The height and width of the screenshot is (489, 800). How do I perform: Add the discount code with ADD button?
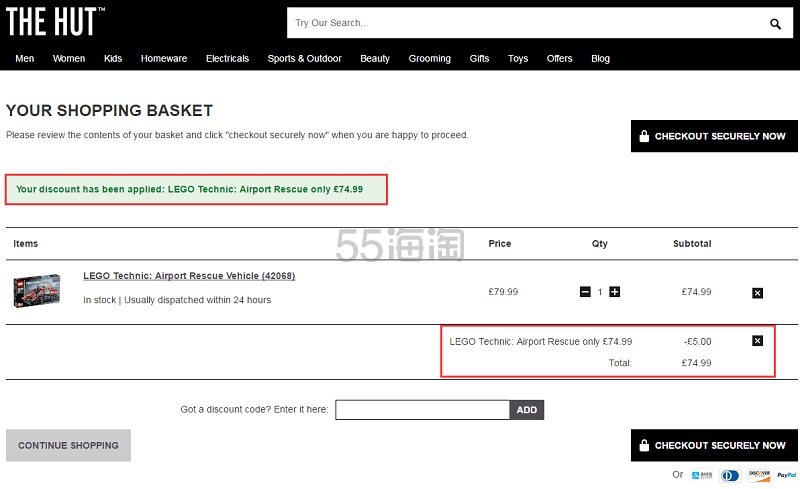[527, 410]
